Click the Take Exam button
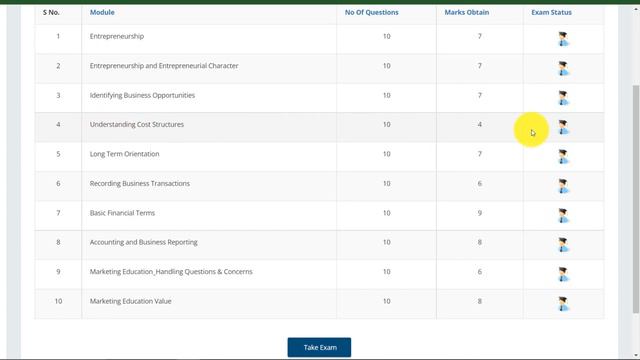 pos(319,347)
